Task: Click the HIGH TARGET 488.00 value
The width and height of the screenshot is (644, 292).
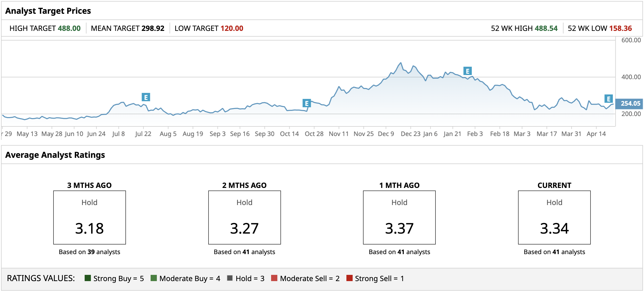Action: click(69, 28)
